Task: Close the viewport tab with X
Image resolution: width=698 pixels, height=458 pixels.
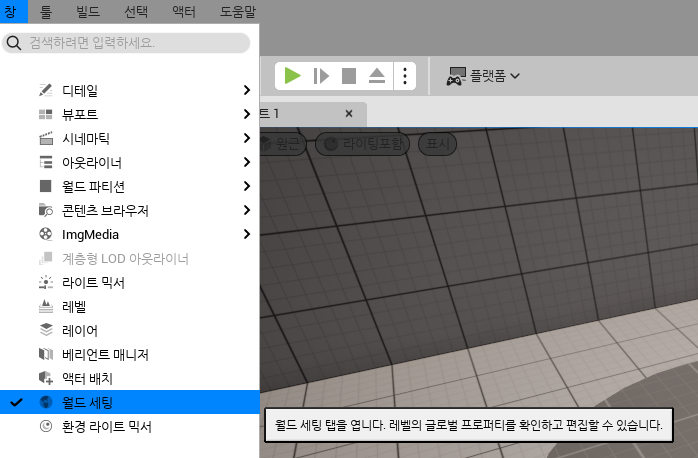Action: coord(349,114)
